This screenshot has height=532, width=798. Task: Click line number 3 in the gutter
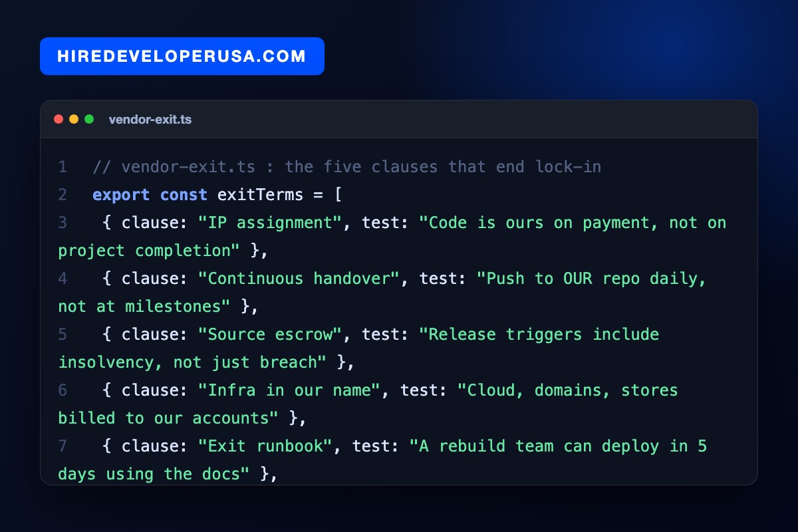(x=63, y=223)
